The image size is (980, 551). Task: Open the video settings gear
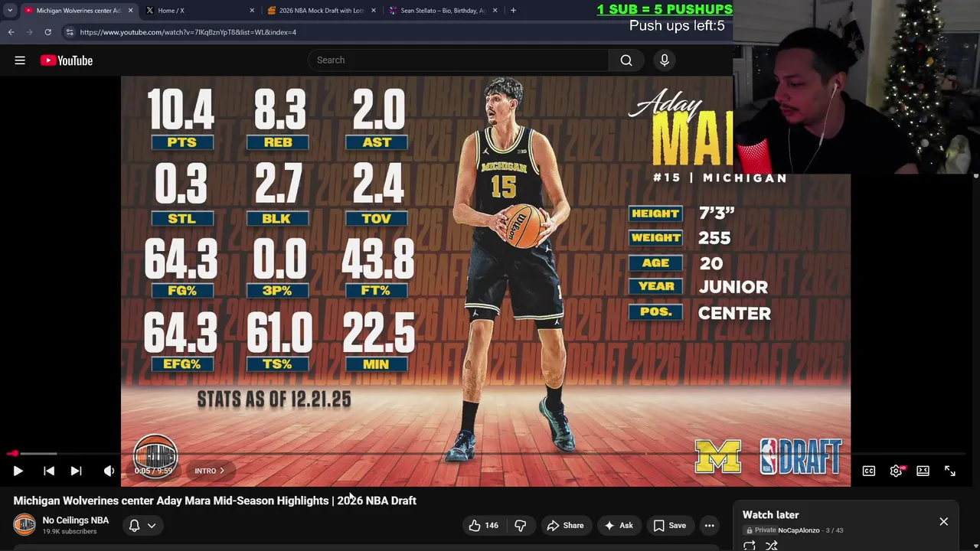(x=896, y=471)
